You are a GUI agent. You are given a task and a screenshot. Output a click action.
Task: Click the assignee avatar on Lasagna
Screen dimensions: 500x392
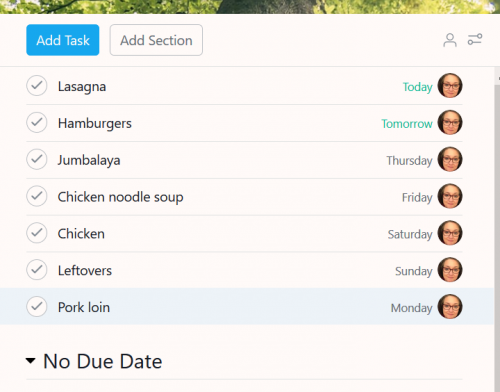(450, 86)
